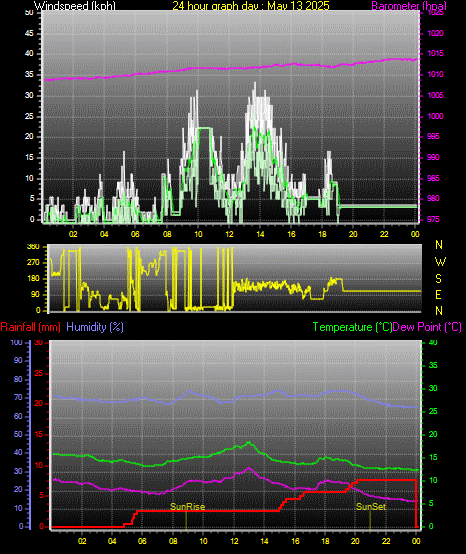466x554 pixels.
Task: Click the Temperature (°C) legend label
Action: point(353,327)
